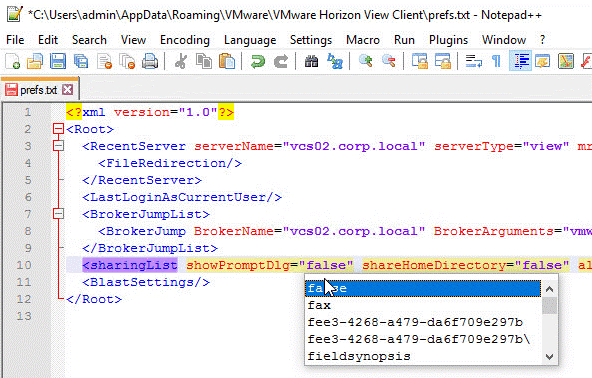Open the Plugins menu
The height and width of the screenshot is (378, 592).
click(x=449, y=40)
